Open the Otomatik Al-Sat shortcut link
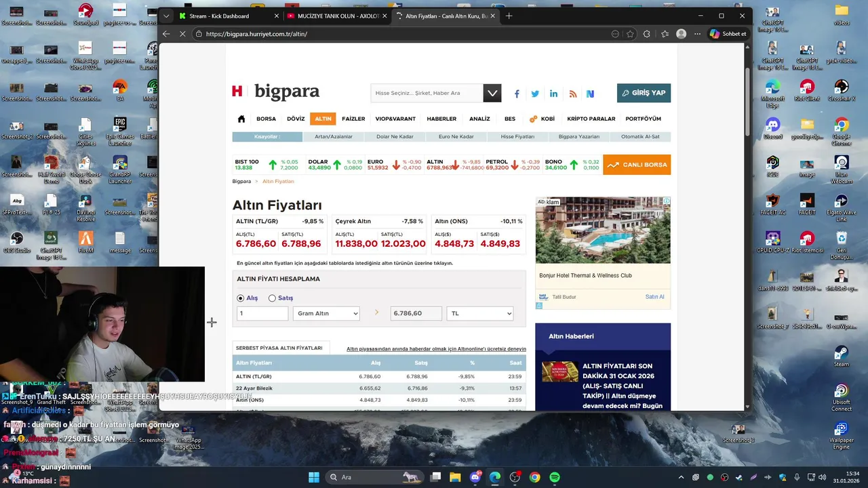Viewport: 868px width, 488px height. coord(640,136)
